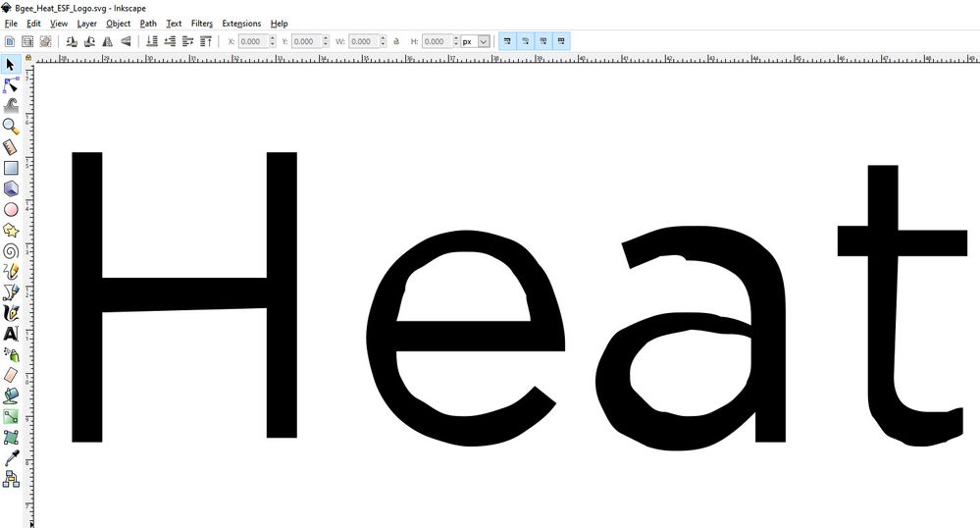Screen dimensions: 980x528
Task: Select the Gradient tool
Action: pos(11,416)
